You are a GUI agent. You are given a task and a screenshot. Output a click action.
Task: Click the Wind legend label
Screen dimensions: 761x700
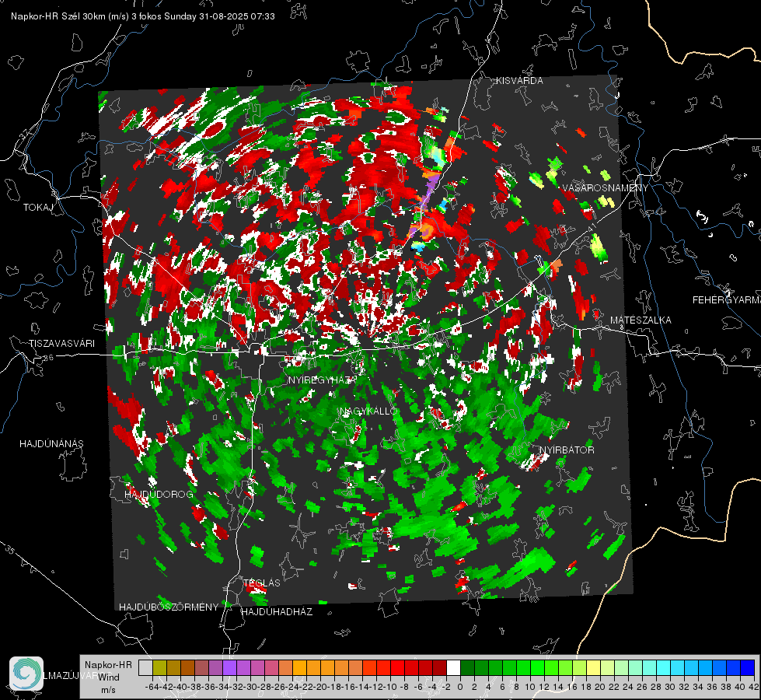click(109, 677)
